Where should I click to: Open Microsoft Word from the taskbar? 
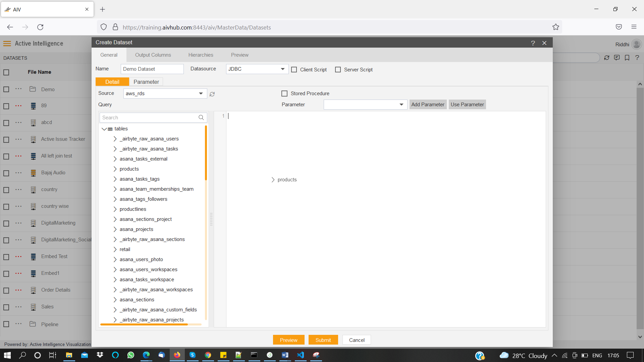[285, 355]
